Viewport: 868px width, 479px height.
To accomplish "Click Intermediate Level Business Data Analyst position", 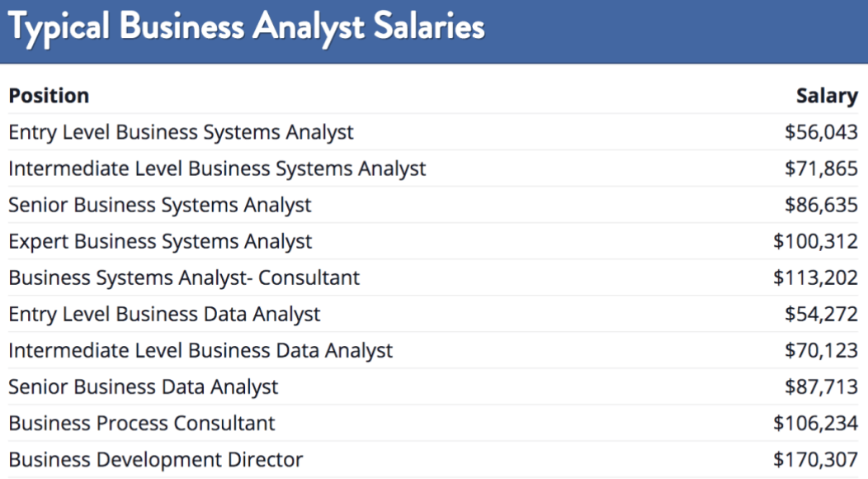I will [200, 351].
